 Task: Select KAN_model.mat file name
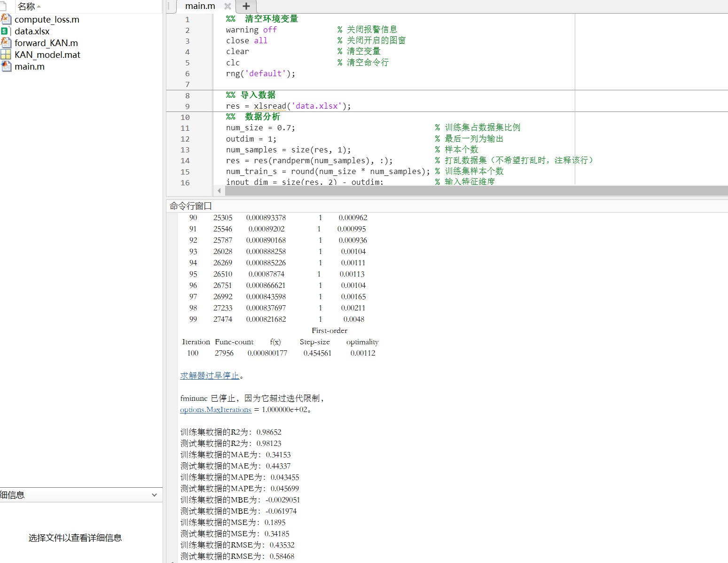pos(47,55)
